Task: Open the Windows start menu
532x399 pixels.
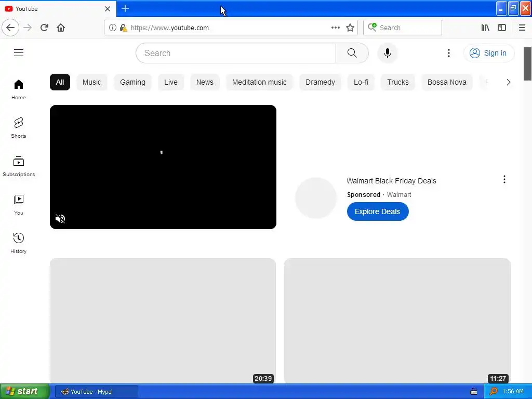Action: [25, 391]
